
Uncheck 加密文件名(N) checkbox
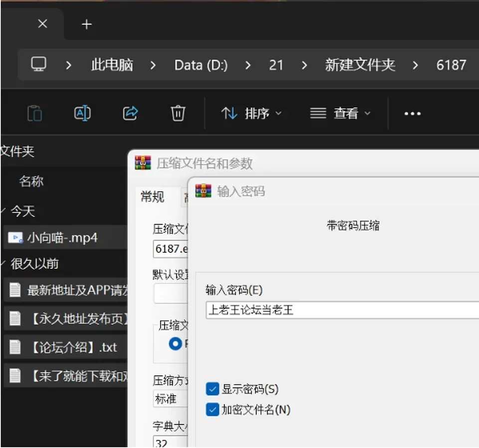(x=213, y=410)
